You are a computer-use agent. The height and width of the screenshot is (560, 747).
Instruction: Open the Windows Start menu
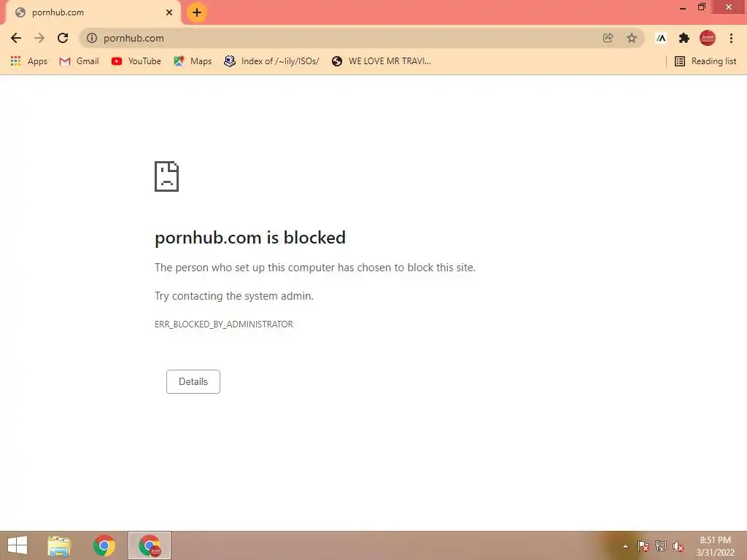[18, 545]
